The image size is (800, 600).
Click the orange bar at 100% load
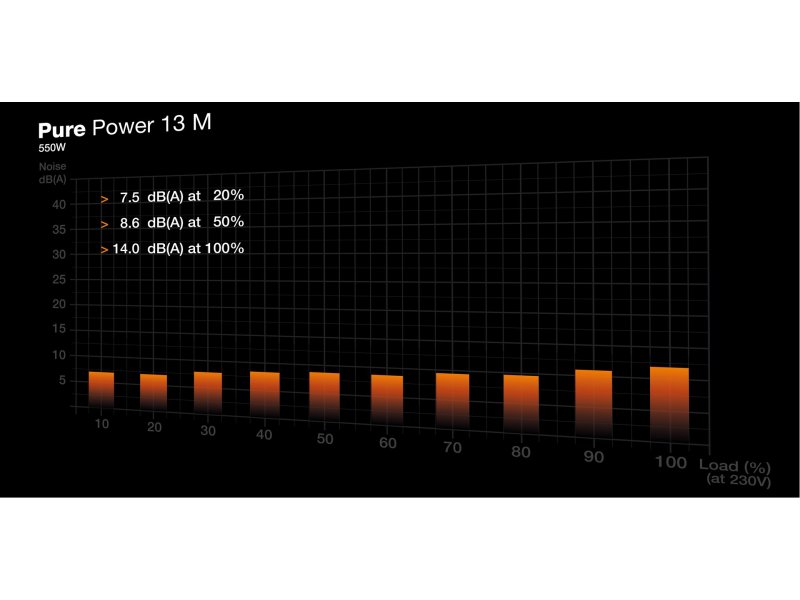pyautogui.click(x=669, y=406)
